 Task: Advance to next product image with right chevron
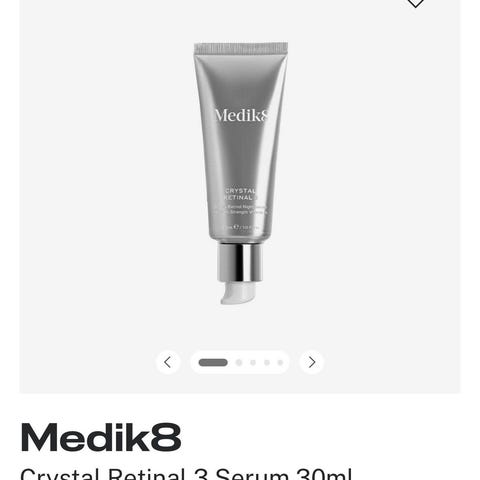312,362
